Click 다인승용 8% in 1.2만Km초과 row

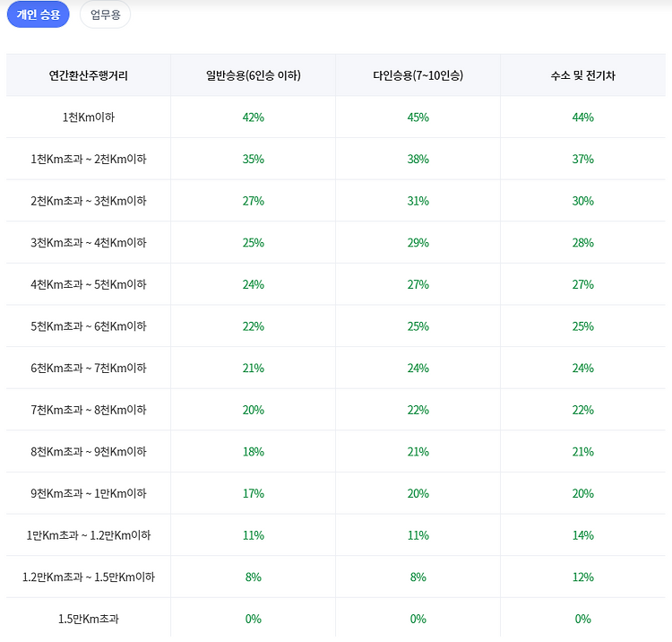pos(418,577)
